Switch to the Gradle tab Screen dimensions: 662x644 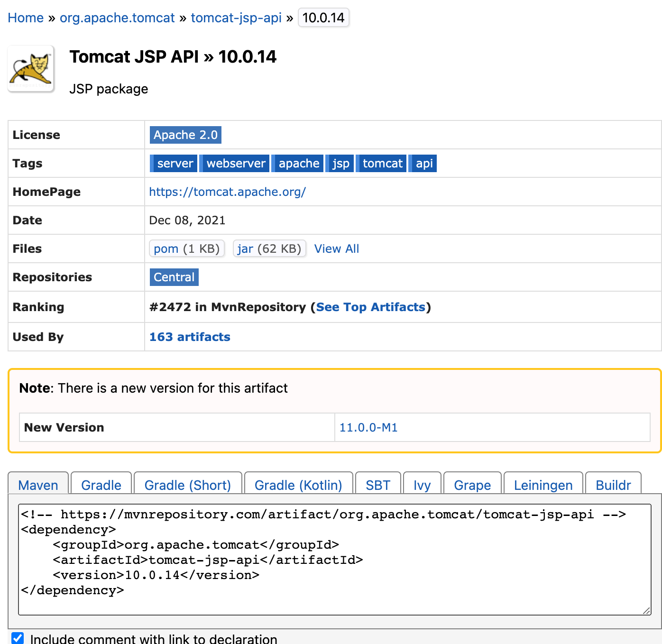[101, 483]
